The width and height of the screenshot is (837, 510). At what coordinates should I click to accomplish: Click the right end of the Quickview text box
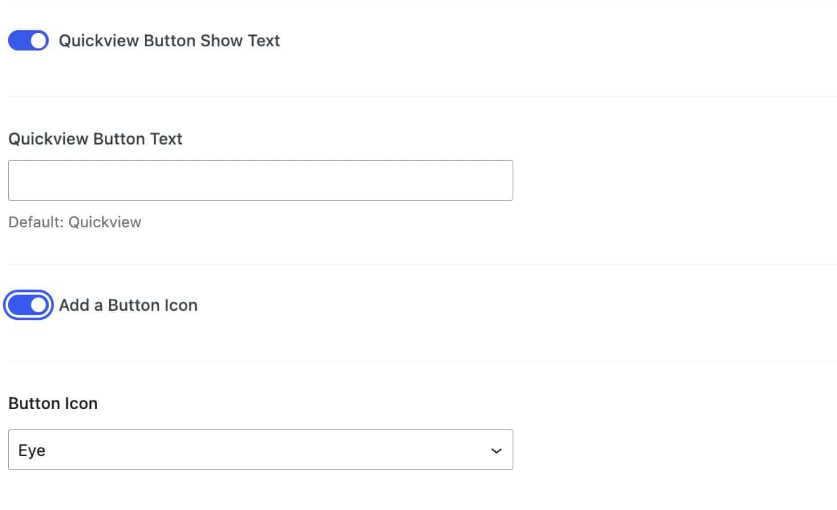[504, 180]
